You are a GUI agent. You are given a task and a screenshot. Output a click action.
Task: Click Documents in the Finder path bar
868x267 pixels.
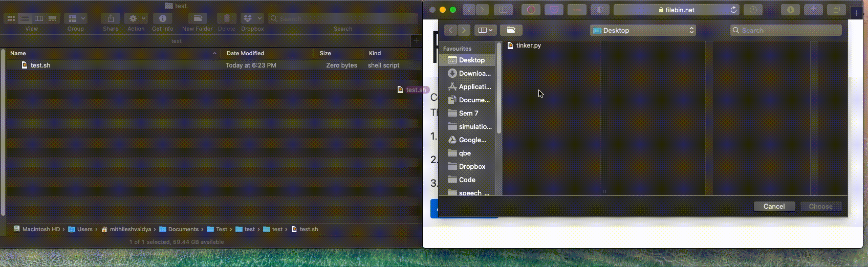click(183, 229)
